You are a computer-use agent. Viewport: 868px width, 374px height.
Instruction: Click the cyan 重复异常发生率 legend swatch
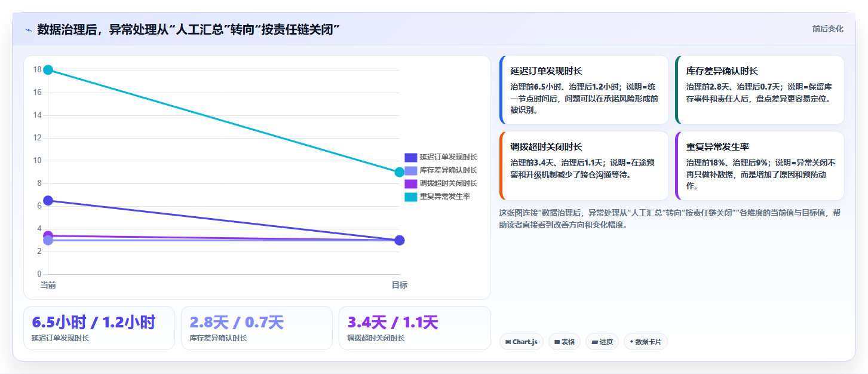point(410,197)
